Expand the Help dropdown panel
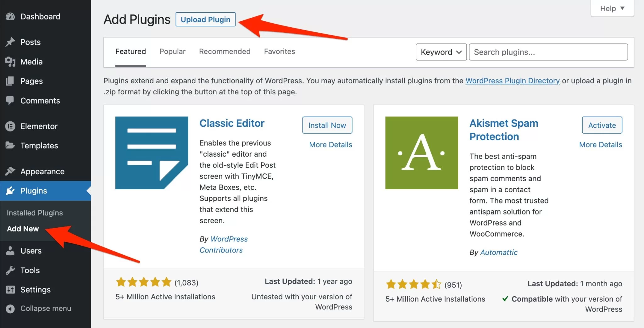 point(612,8)
